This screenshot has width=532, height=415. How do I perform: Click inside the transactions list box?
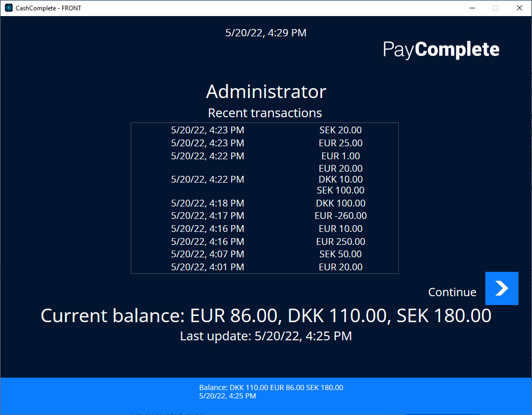(264, 197)
